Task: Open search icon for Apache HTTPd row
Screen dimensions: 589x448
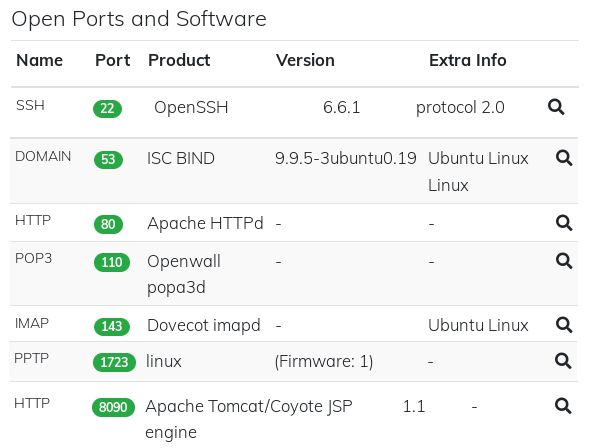Action: [x=564, y=223]
